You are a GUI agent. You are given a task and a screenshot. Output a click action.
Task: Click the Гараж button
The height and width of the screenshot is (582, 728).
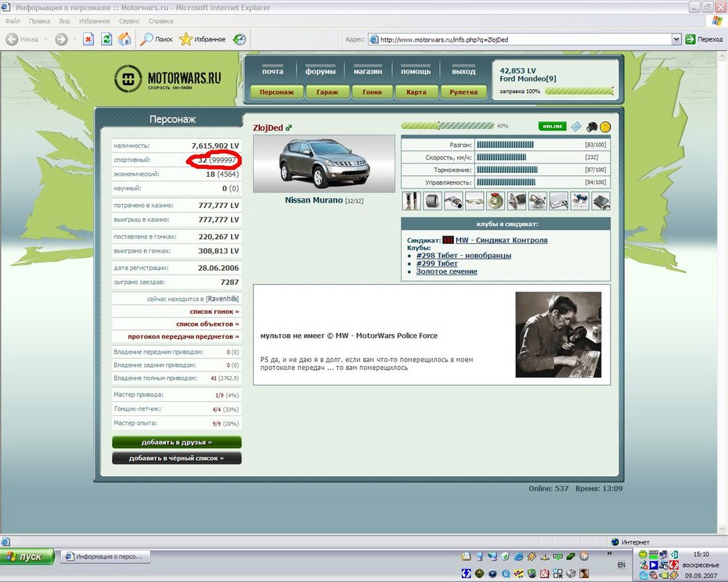(x=327, y=92)
